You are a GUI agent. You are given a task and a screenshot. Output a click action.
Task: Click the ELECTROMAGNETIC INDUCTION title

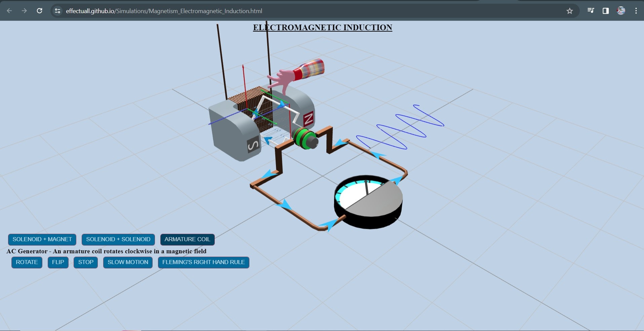322,28
